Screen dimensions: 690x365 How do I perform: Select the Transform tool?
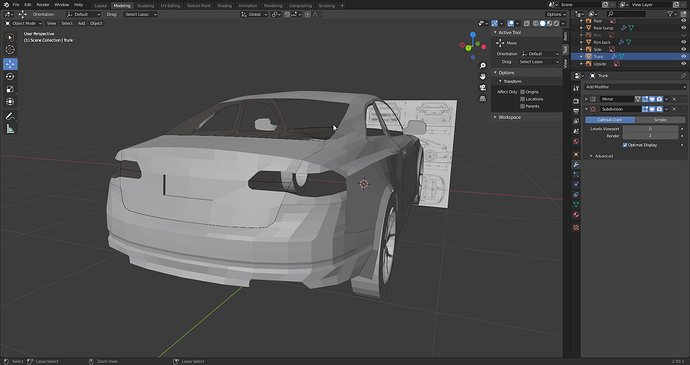point(10,102)
